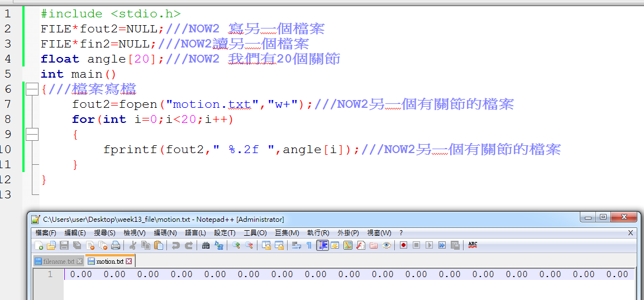This screenshot has width=644, height=300.
Task: Click the first 0.00 value in motion.txt
Action: coord(81,274)
